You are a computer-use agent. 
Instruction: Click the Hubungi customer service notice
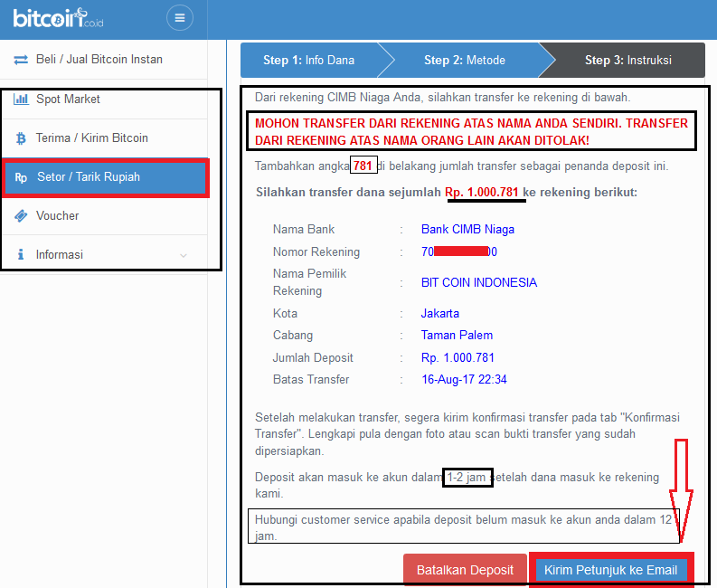(463, 527)
